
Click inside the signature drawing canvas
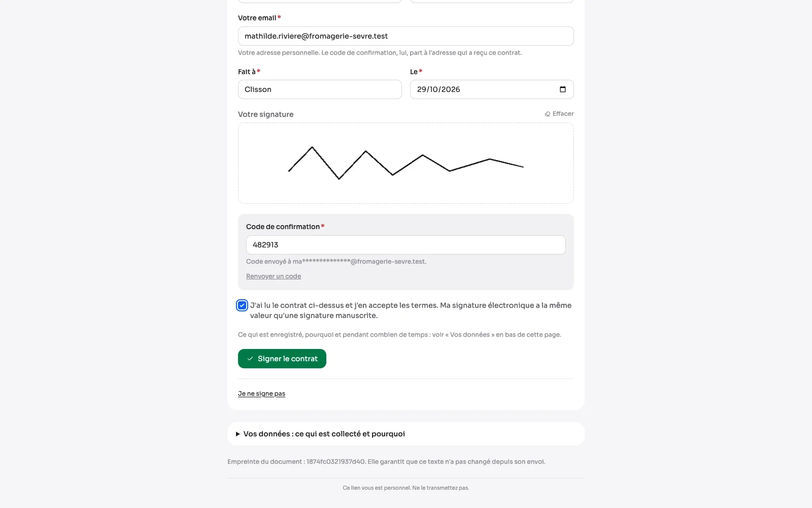click(406, 163)
